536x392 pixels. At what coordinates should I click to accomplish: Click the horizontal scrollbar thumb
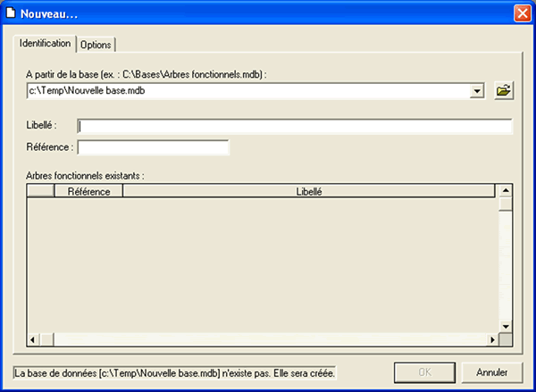click(x=46, y=339)
